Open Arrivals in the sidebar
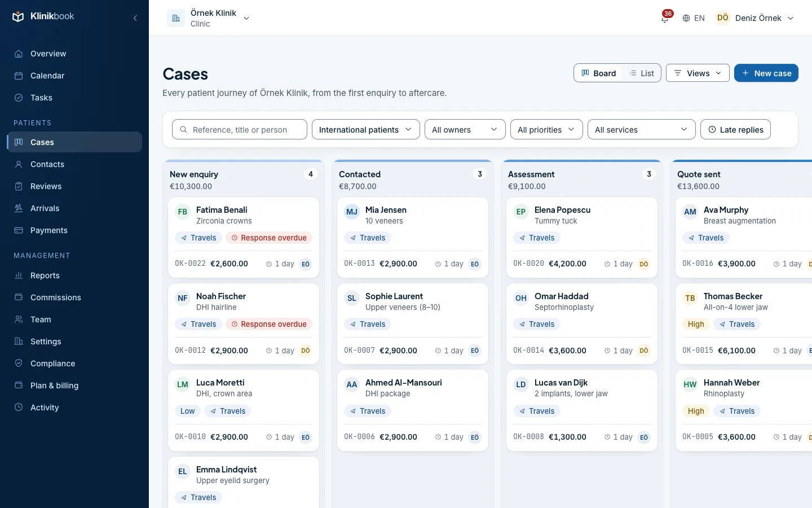Screen dimensions: 812x508 click(x=74, y=208)
